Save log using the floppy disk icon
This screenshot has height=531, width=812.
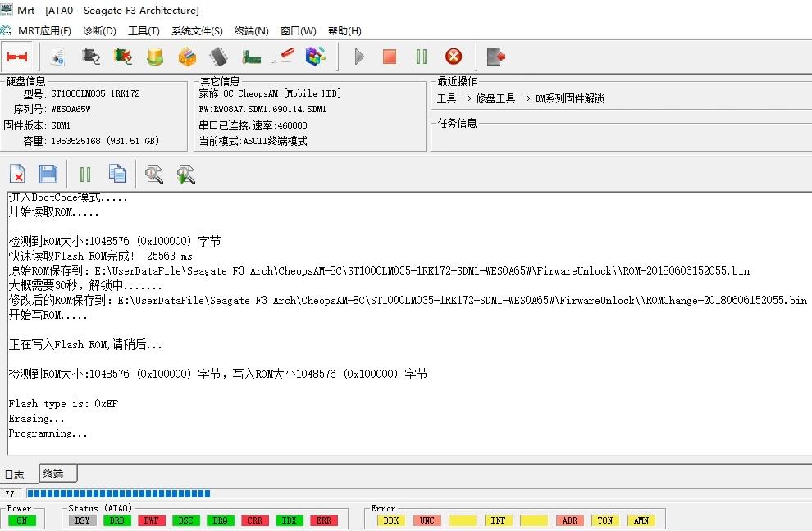coord(48,174)
